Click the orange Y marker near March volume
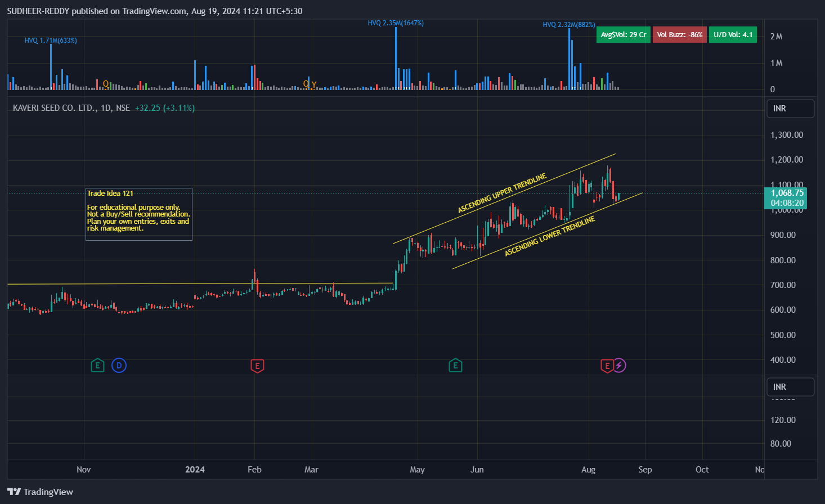This screenshot has width=825, height=504. 314,84
